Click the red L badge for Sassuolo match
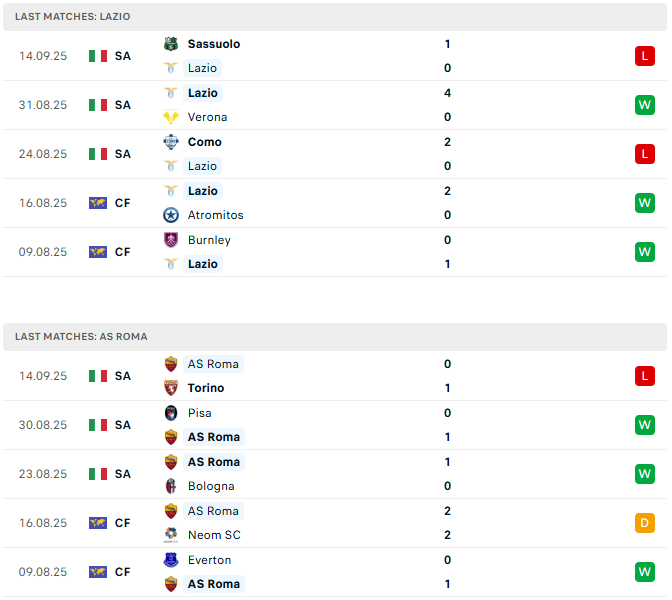Screen dimensions: 672x600 pyautogui.click(x=645, y=56)
